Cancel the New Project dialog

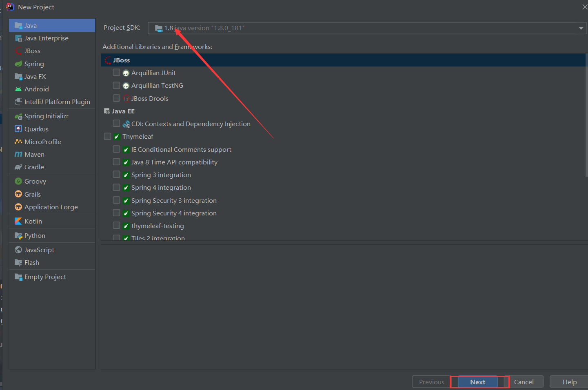525,382
